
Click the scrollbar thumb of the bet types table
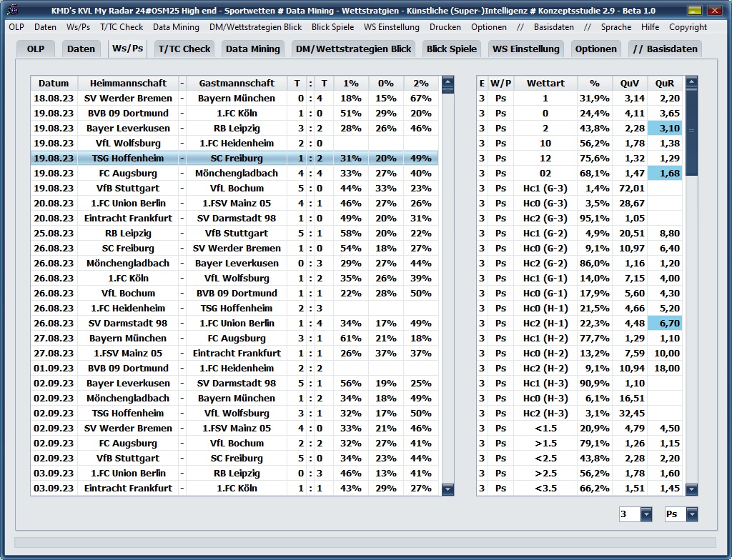click(x=692, y=132)
